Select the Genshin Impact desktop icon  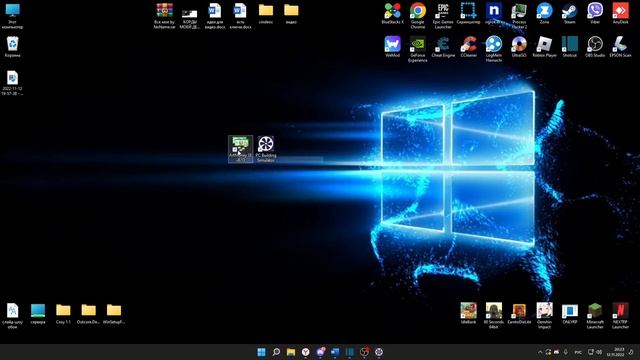tap(544, 316)
